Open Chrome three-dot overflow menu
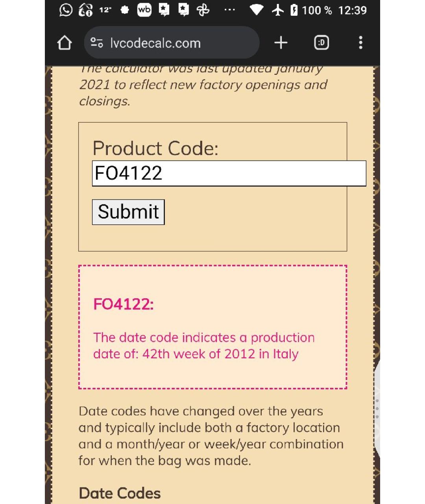 [x=360, y=43]
